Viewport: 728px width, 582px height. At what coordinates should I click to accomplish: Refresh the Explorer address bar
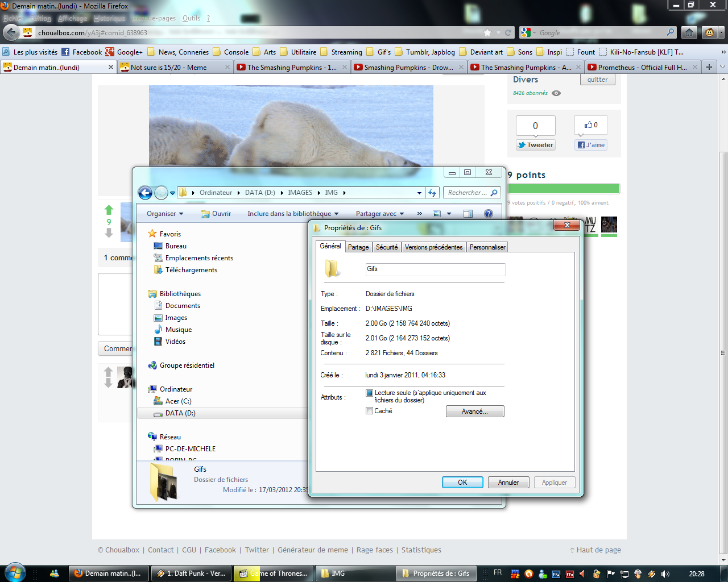(432, 193)
